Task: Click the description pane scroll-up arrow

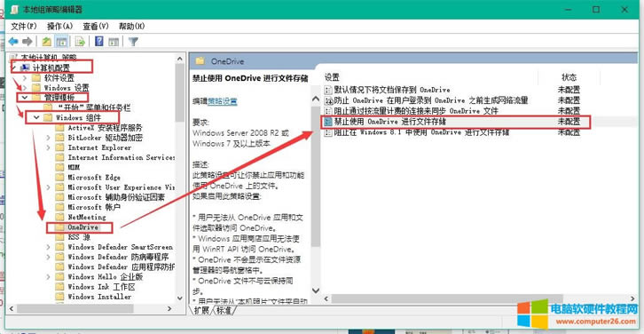Action: point(316,99)
